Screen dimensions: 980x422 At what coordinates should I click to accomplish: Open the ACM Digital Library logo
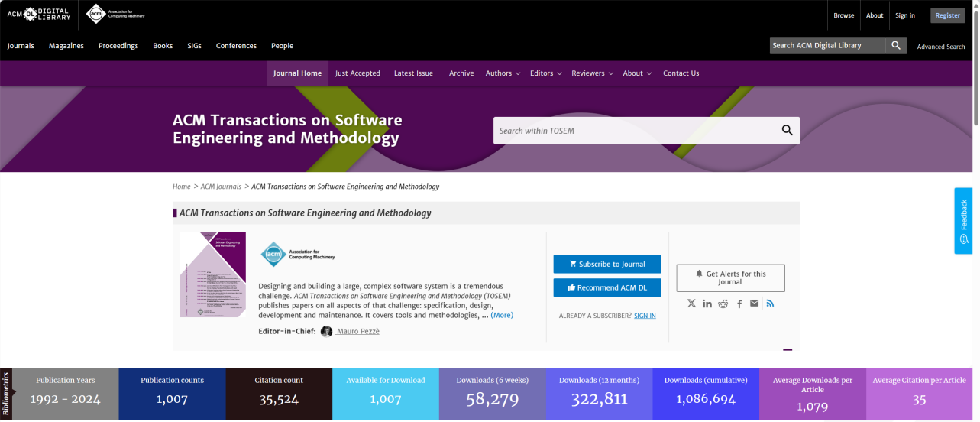[x=38, y=15]
